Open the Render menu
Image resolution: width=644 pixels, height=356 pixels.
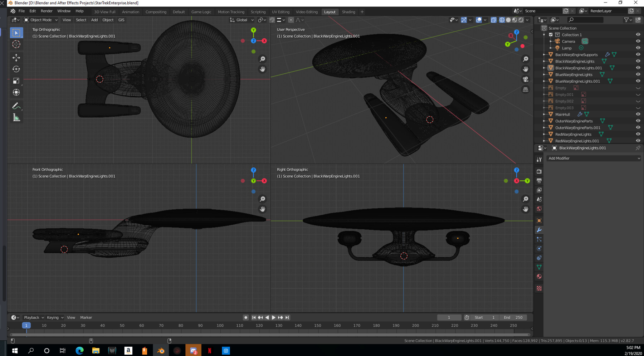pyautogui.click(x=47, y=11)
